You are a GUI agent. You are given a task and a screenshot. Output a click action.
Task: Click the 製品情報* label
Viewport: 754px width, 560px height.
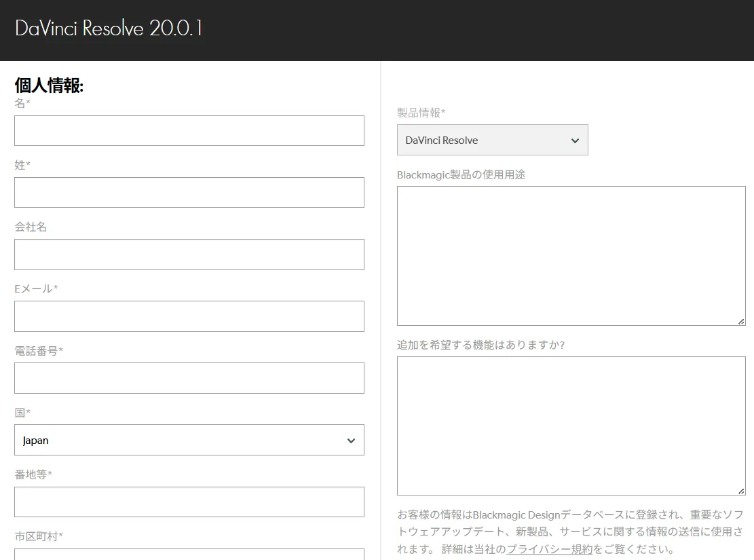(421, 113)
